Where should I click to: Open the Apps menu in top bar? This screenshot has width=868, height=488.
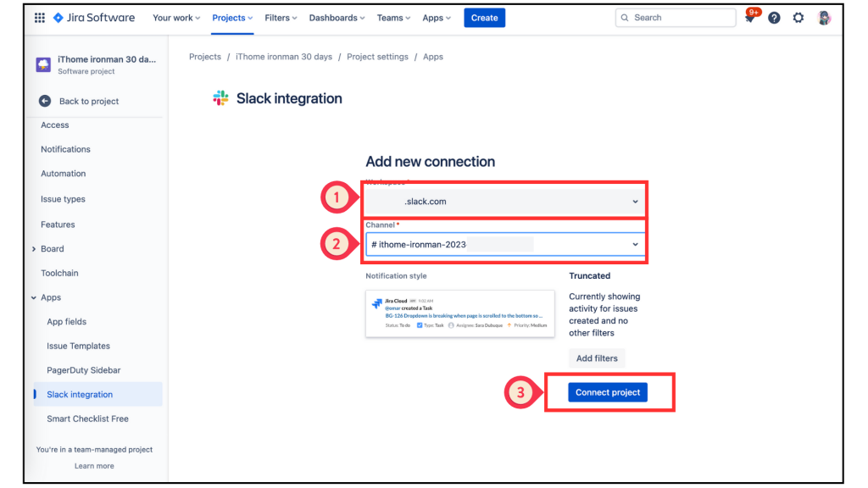[x=437, y=18]
